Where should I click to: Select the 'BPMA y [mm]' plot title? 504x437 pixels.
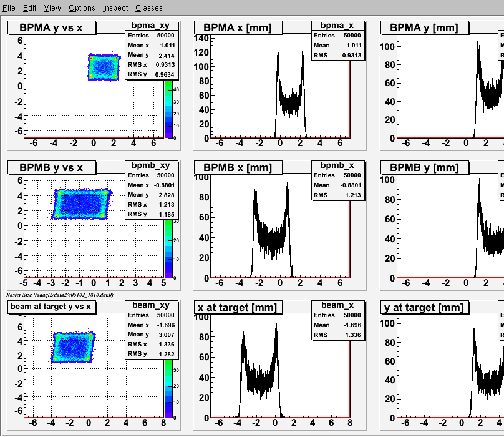tap(425, 27)
